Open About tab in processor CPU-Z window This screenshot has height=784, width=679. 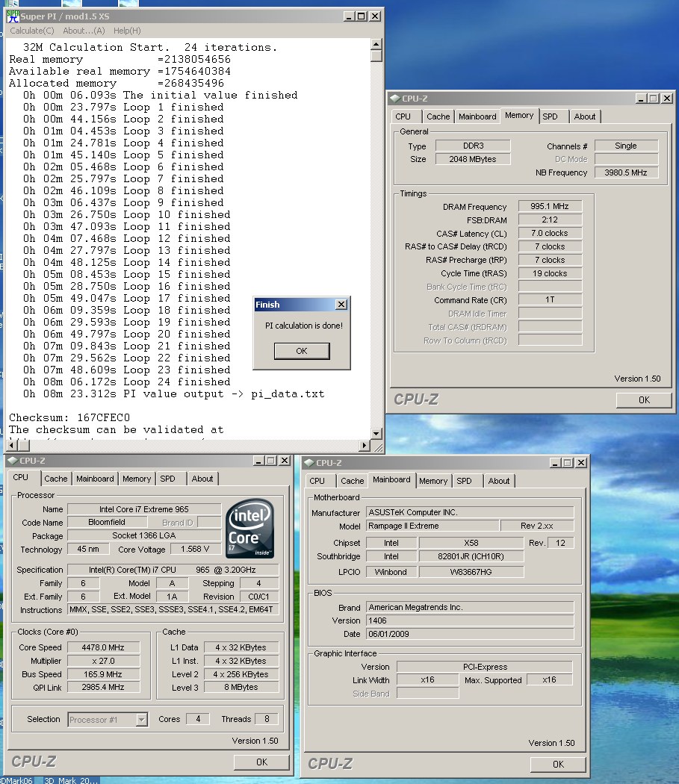click(x=202, y=479)
